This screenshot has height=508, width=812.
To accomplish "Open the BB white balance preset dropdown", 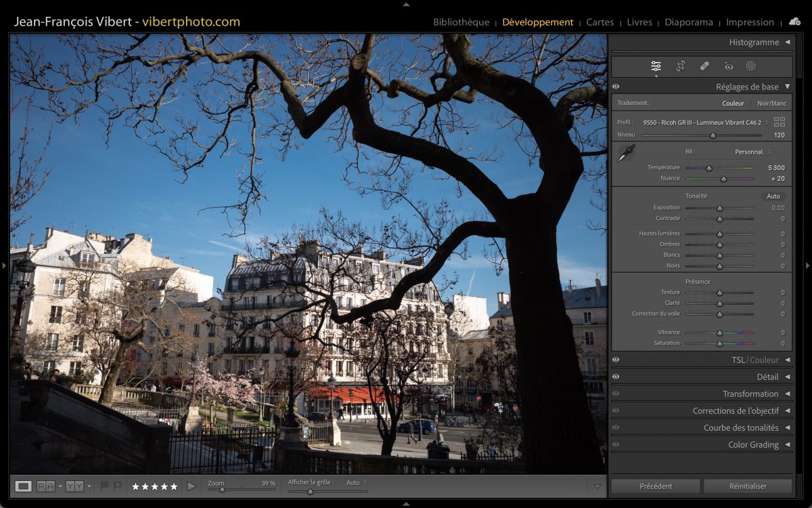I will (x=752, y=152).
